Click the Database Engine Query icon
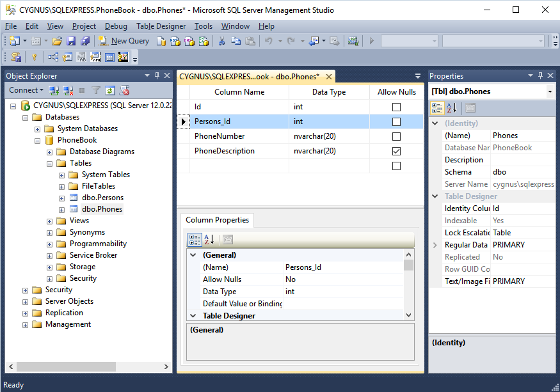The height and width of the screenshot is (392, 560). pos(161,41)
